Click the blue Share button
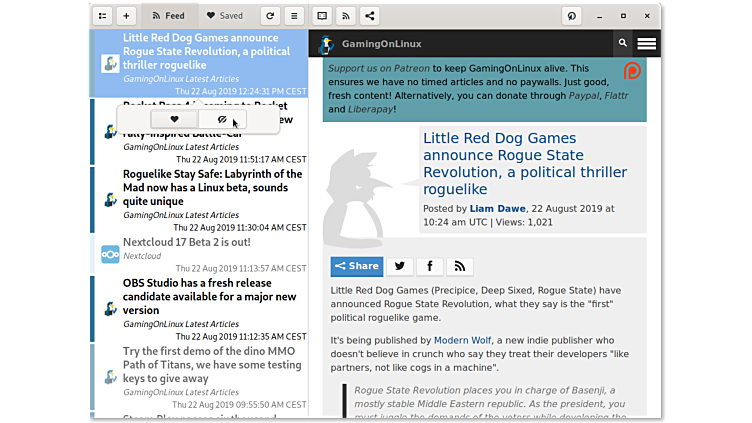Screen dimensions: 752x423 (x=357, y=266)
